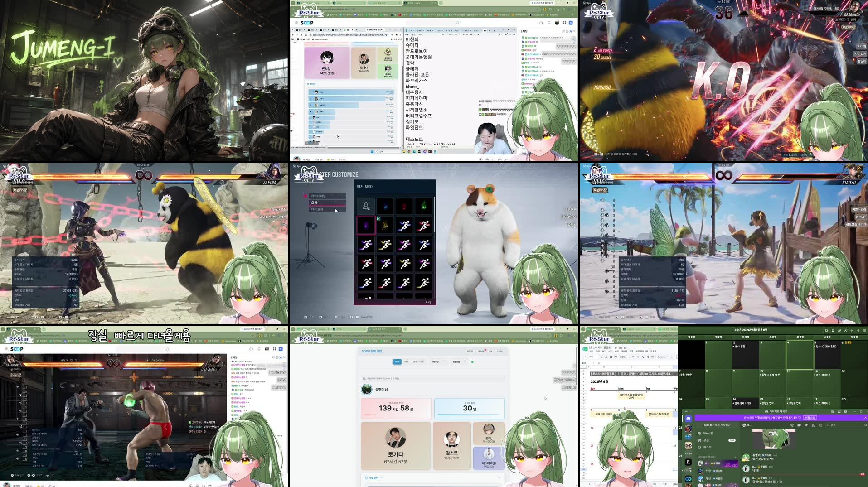Open the 오라 menu entry in Character Customize
Screen dimensions: 868x487
click(327, 203)
